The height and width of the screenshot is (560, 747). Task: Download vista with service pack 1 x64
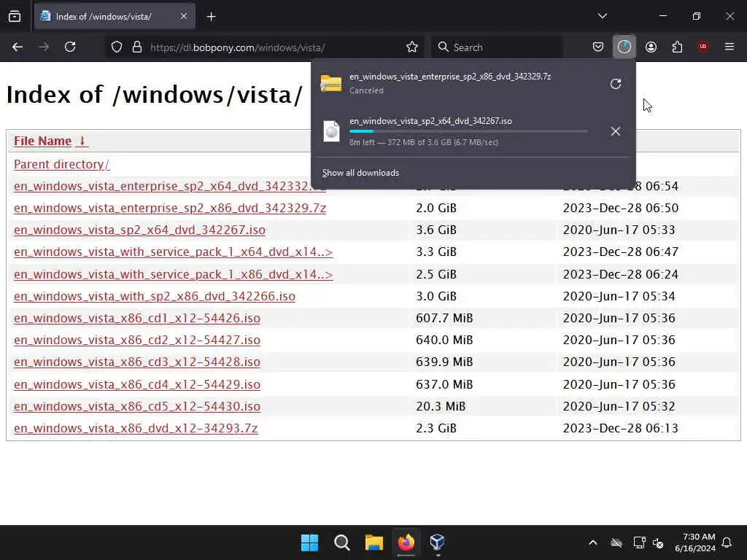pyautogui.click(x=174, y=252)
